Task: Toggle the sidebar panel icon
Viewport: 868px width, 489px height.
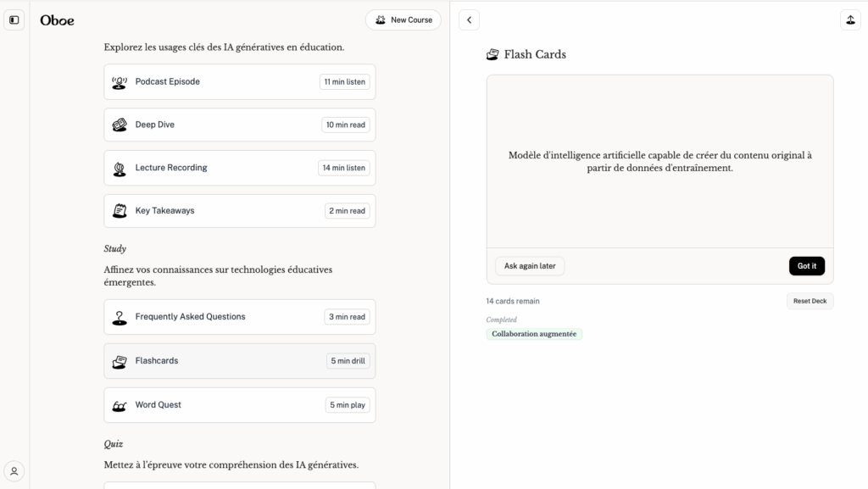Action: 14,19
